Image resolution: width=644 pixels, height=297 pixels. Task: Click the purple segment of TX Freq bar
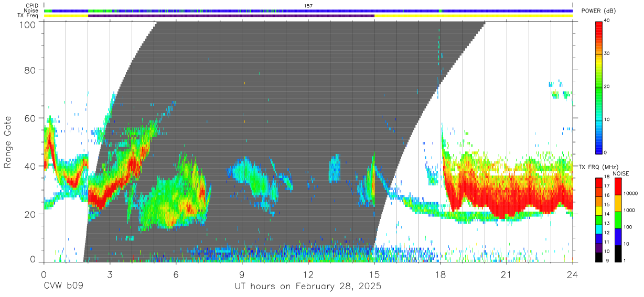pos(231,16)
